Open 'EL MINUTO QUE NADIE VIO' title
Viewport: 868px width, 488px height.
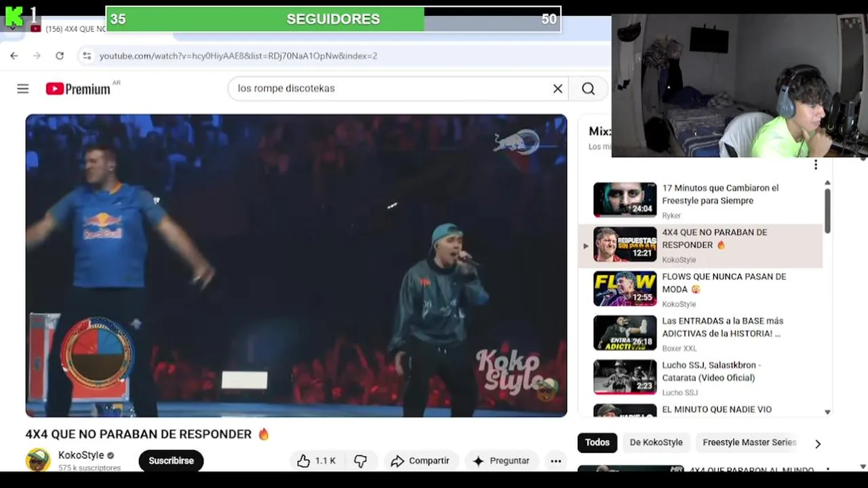click(717, 409)
